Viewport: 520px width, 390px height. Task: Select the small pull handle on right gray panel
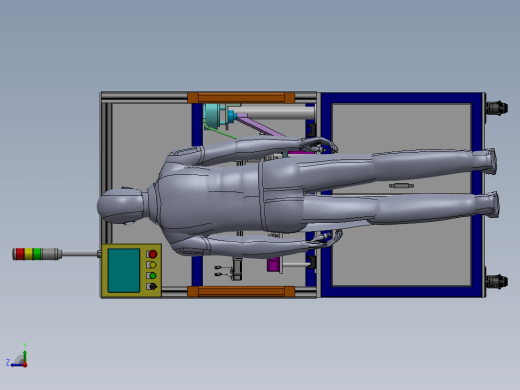point(402,185)
